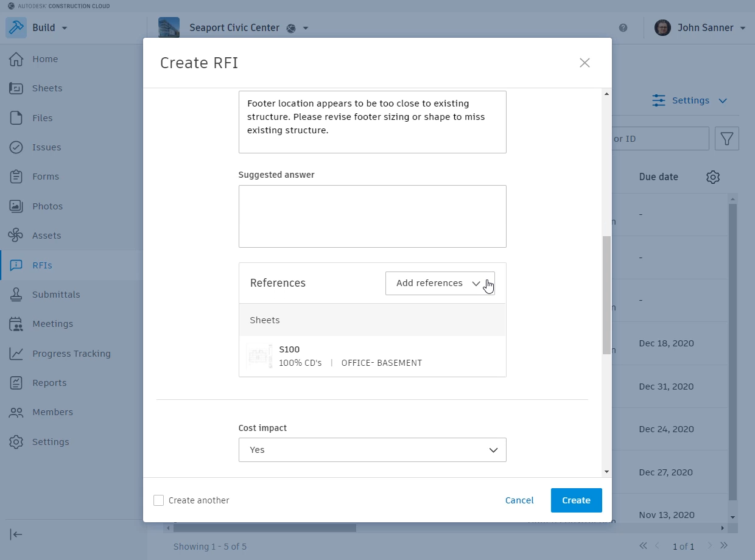The height and width of the screenshot is (560, 755).
Task: Click the filter icon beside search field
Action: (x=726, y=138)
